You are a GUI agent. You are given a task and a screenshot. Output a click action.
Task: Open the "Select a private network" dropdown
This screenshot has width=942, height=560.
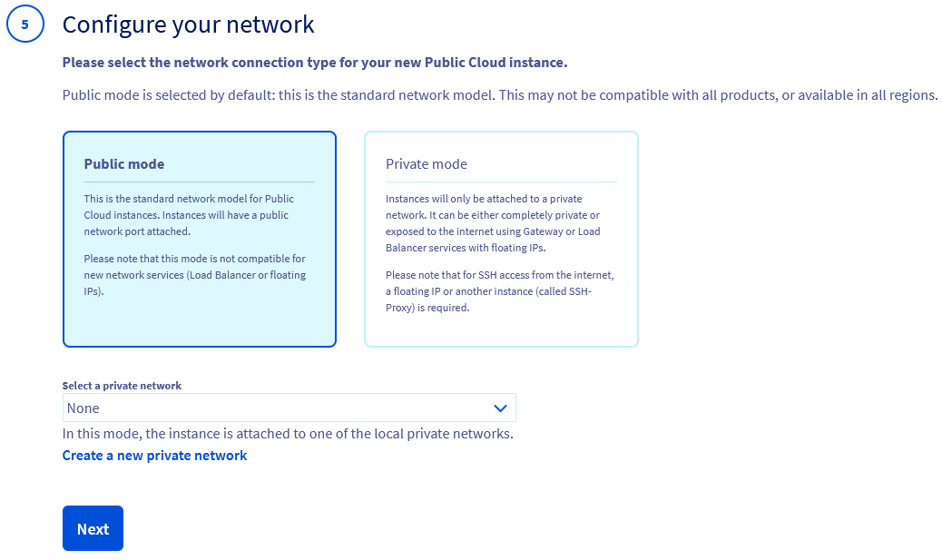(x=289, y=408)
